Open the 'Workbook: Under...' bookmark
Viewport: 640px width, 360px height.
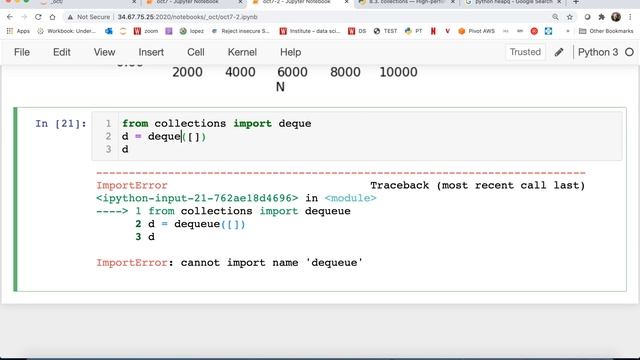(66, 31)
